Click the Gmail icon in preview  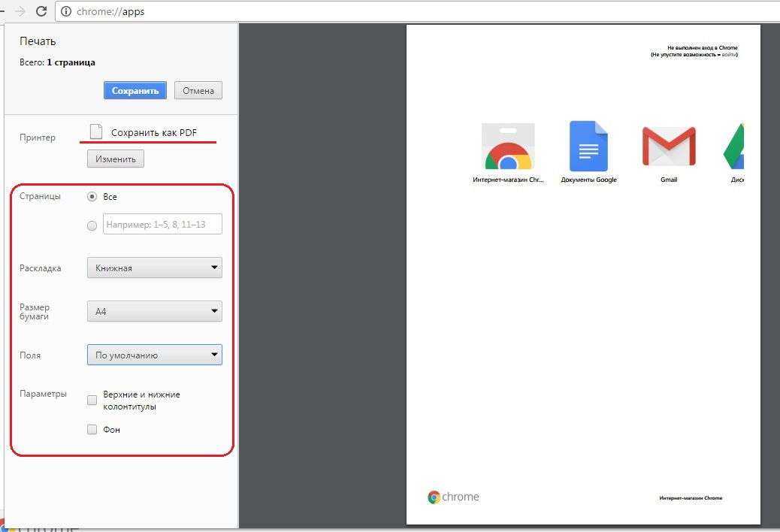[x=669, y=146]
